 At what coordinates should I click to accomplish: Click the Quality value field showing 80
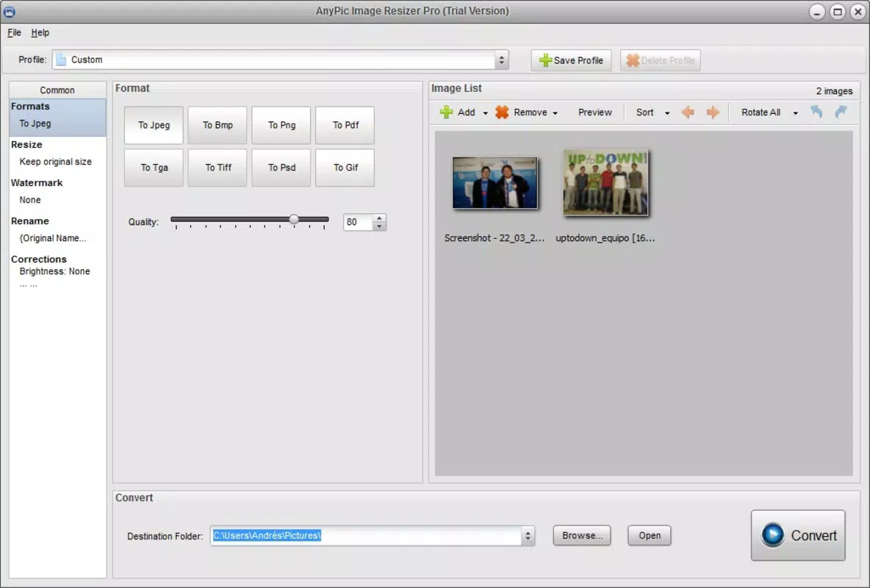point(359,222)
